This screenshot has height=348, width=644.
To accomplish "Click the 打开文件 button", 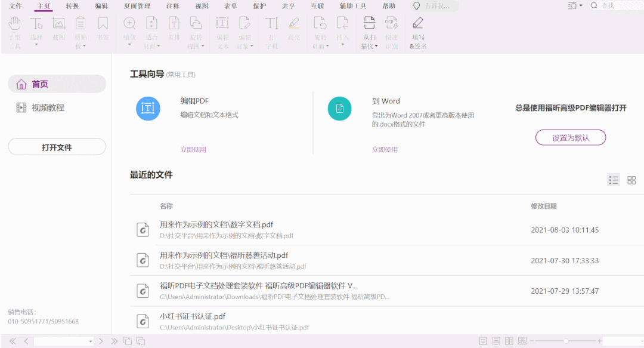I will [57, 146].
